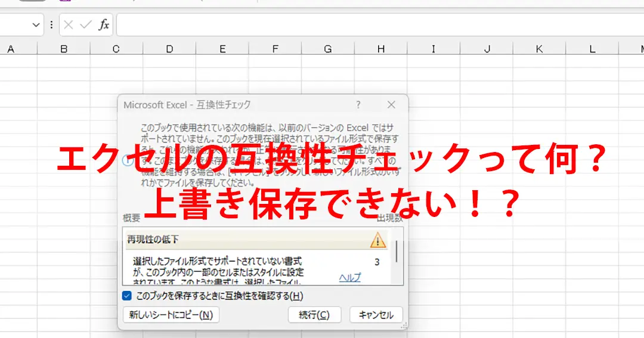Click the three-dot handle beside Name Box
This screenshot has height=338, width=644.
click(x=51, y=24)
